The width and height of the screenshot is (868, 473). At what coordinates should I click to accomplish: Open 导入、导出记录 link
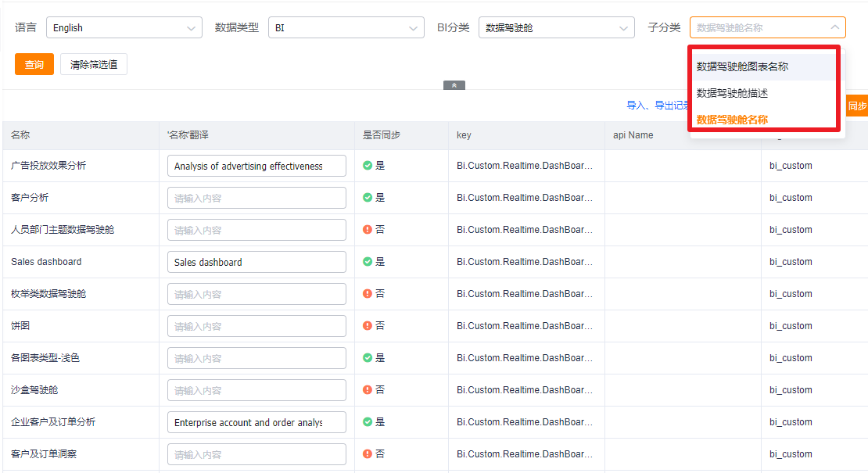[657, 105]
